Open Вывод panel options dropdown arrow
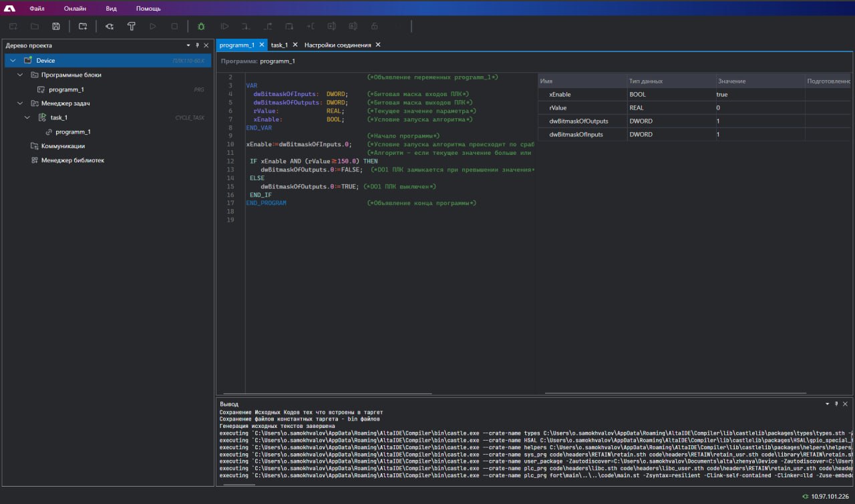The image size is (855, 504). pyautogui.click(x=827, y=404)
